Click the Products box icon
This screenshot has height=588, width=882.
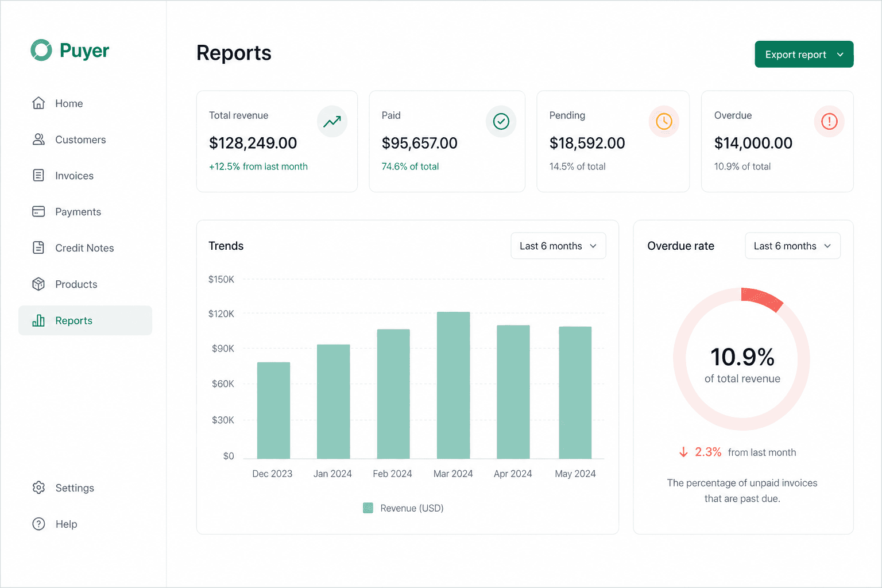38,284
